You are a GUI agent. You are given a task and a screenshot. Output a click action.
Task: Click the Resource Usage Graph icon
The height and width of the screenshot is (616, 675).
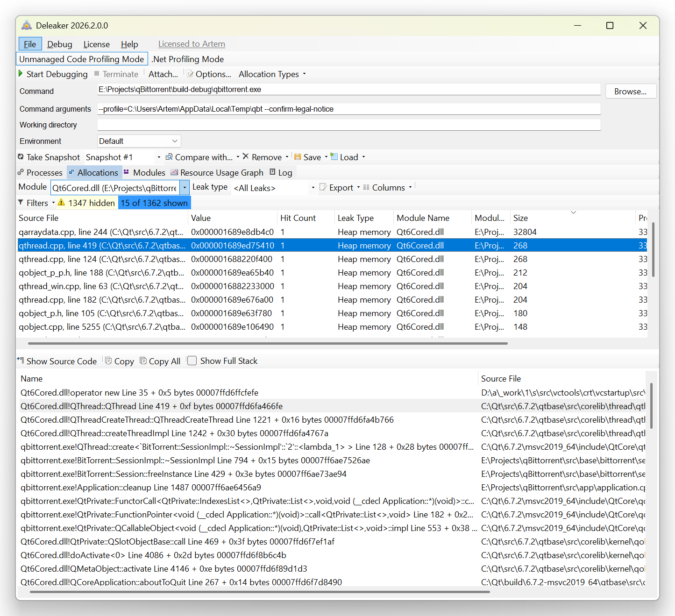[x=174, y=172]
